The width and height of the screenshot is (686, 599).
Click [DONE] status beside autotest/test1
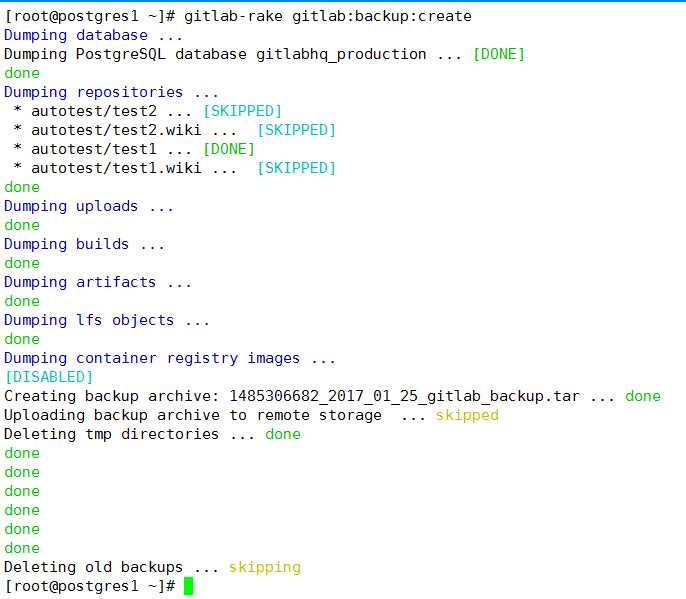(x=228, y=149)
